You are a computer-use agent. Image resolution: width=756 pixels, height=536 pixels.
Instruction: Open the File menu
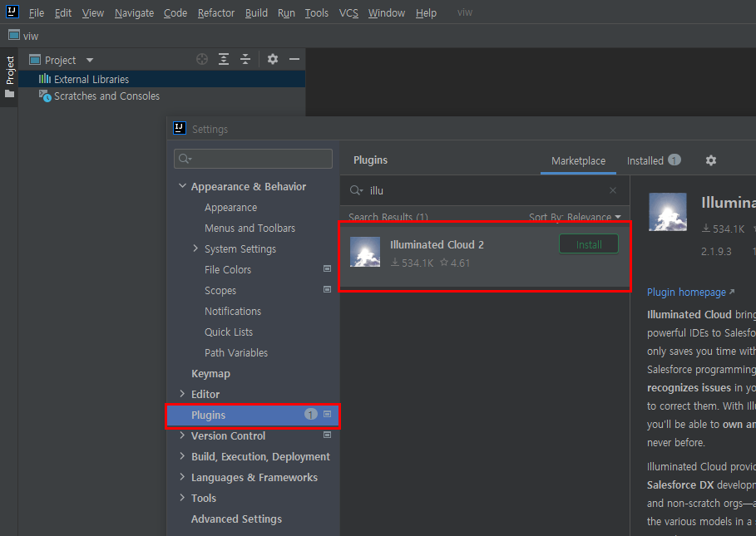click(36, 13)
